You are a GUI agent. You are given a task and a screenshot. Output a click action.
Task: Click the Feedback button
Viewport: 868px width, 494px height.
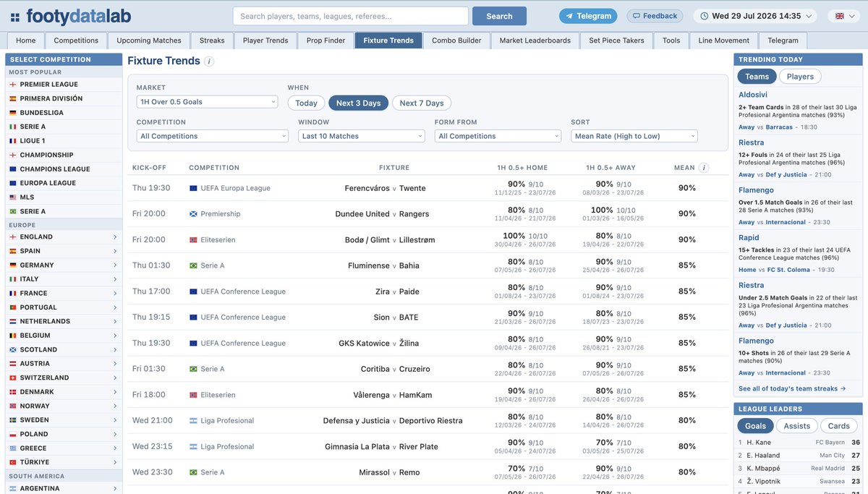coord(654,16)
